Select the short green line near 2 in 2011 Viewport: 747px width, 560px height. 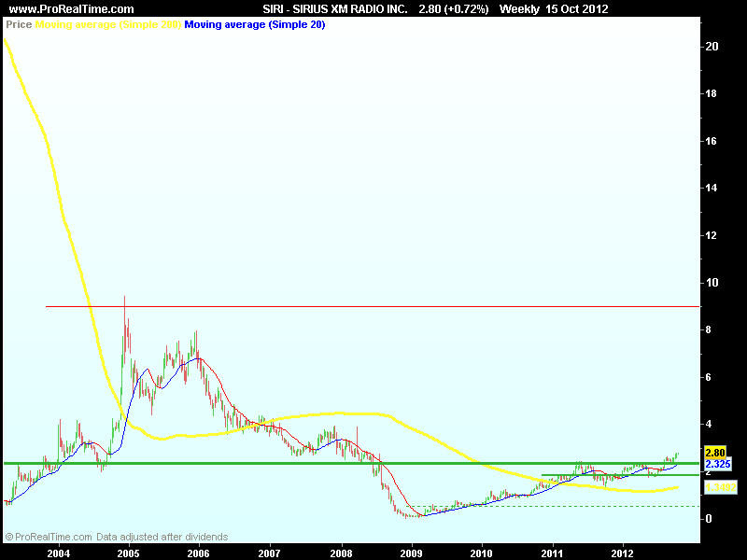pos(620,475)
